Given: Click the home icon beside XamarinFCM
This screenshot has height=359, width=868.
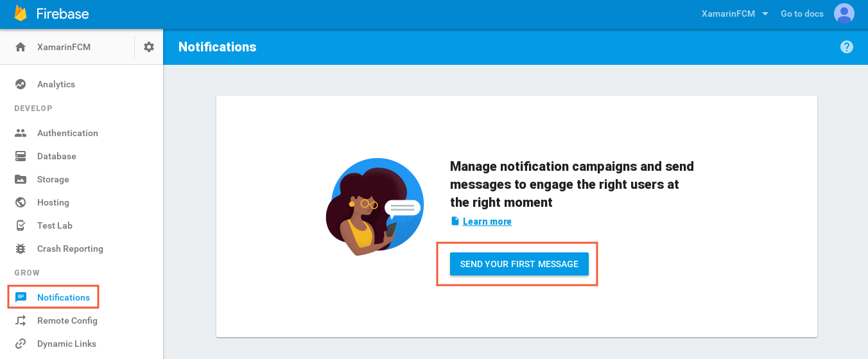Looking at the screenshot, I should pyautogui.click(x=21, y=47).
